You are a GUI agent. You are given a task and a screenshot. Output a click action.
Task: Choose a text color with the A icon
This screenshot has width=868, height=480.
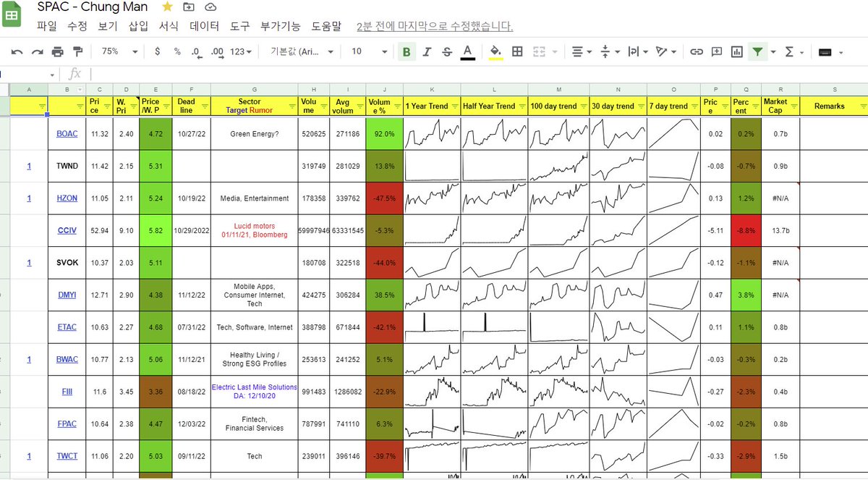468,52
